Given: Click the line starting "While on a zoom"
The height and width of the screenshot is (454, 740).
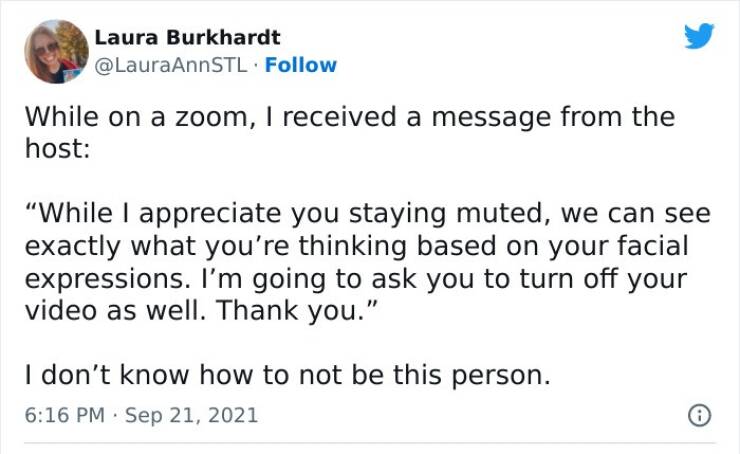Looking at the screenshot, I should pyautogui.click(x=349, y=117).
